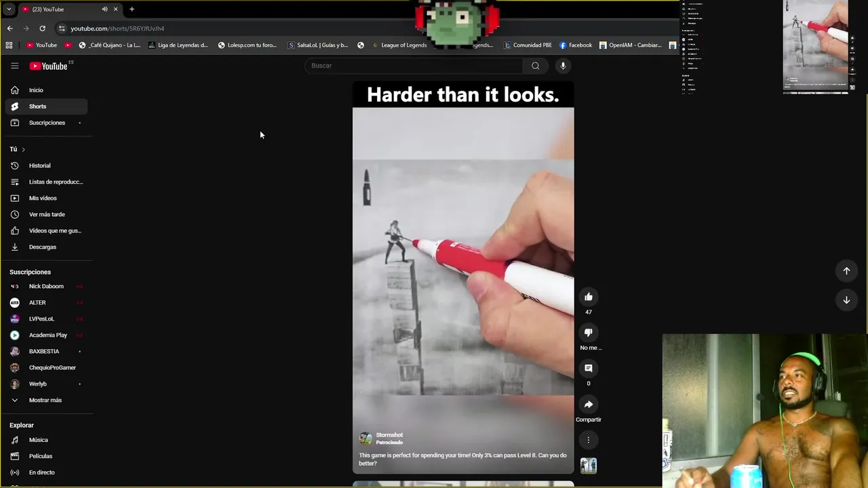Click the YouTube logo

48,66
